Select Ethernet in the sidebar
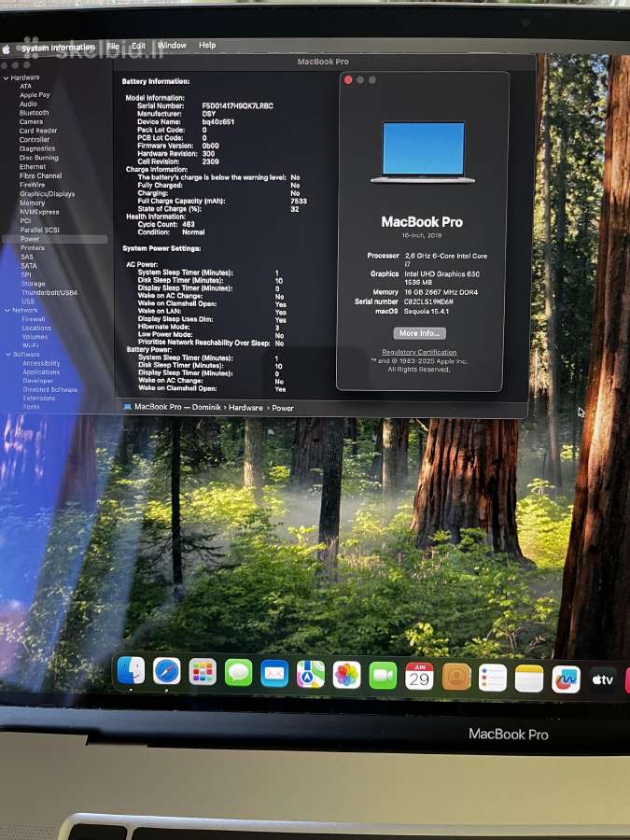Image resolution: width=630 pixels, height=840 pixels. pos(33,167)
